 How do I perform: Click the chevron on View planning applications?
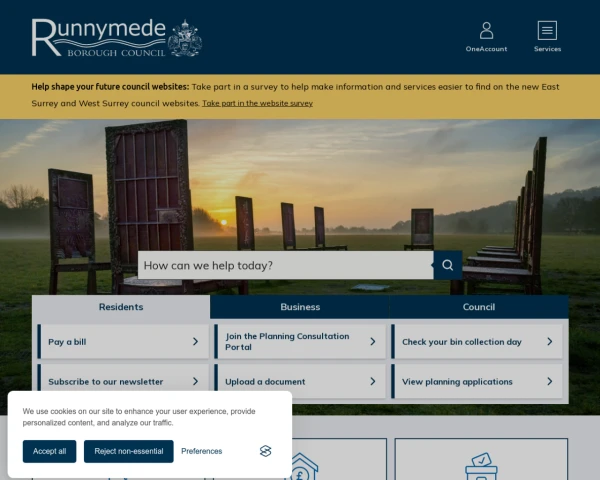click(x=550, y=381)
